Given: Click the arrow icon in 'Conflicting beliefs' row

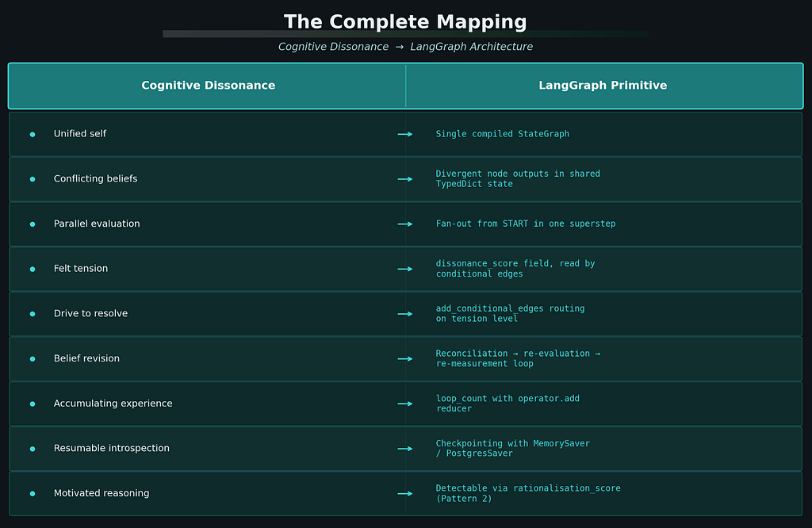Looking at the screenshot, I should coord(405,179).
